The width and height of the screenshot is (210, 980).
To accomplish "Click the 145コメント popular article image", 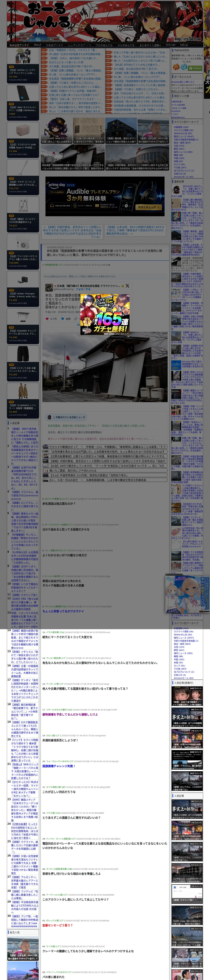I will pyautogui.click(x=187, y=696).
